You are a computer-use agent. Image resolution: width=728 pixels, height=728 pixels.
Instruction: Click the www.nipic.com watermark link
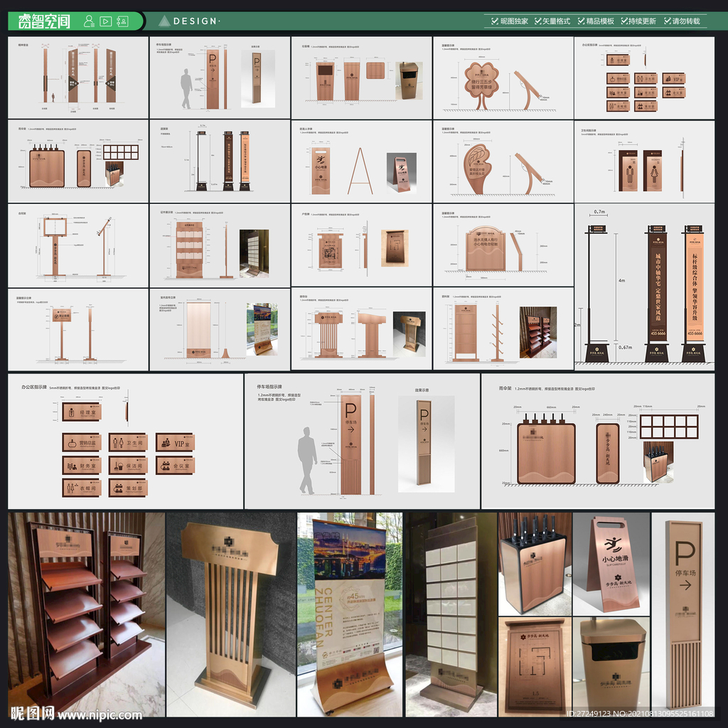[100, 714]
